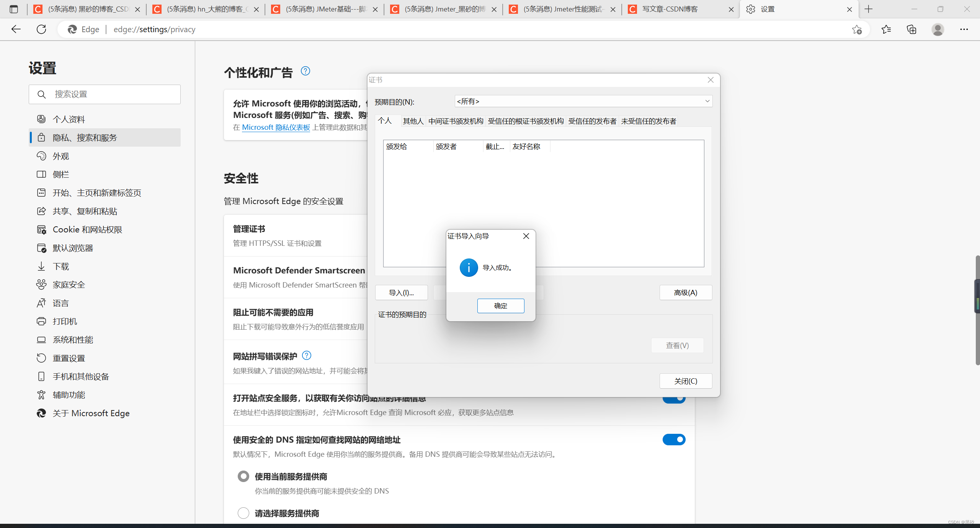Click the user profile avatar icon
Image resolution: width=980 pixels, height=528 pixels.
pos(938,29)
